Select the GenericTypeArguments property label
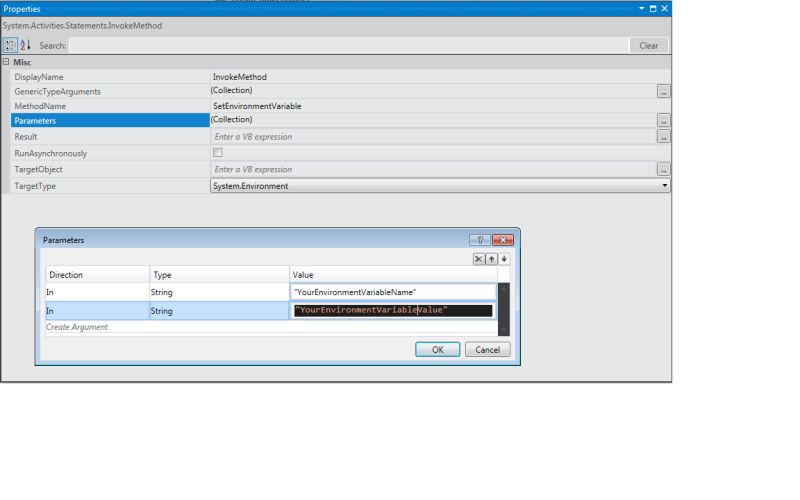 coord(57,91)
